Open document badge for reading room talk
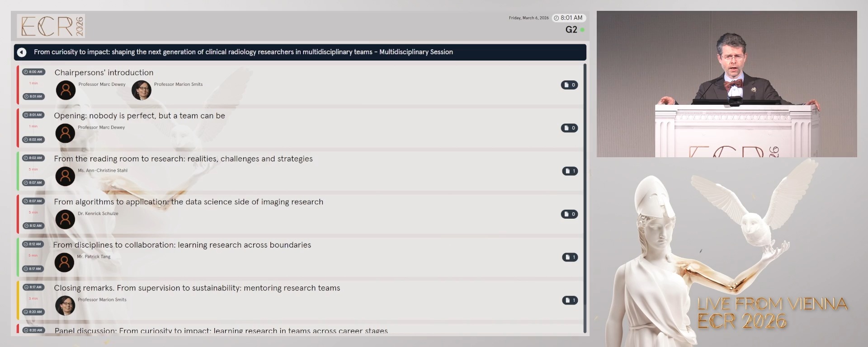868x347 pixels. pyautogui.click(x=570, y=171)
